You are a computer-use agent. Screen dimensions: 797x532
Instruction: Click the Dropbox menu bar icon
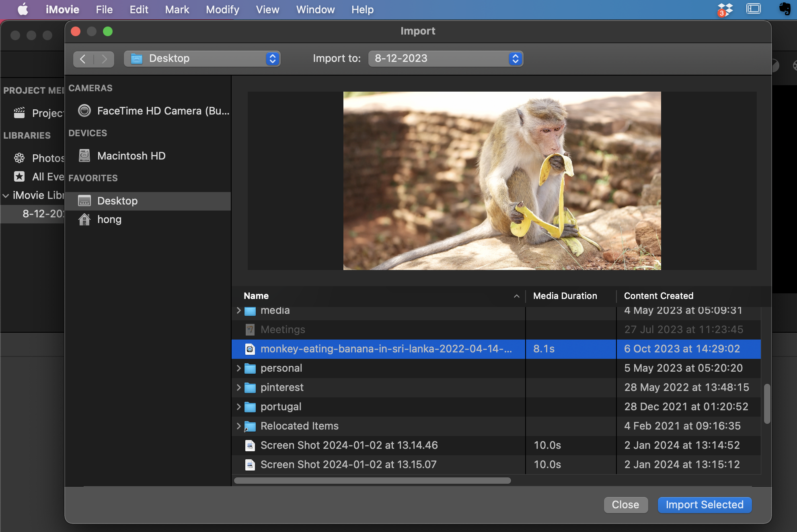pos(725,10)
